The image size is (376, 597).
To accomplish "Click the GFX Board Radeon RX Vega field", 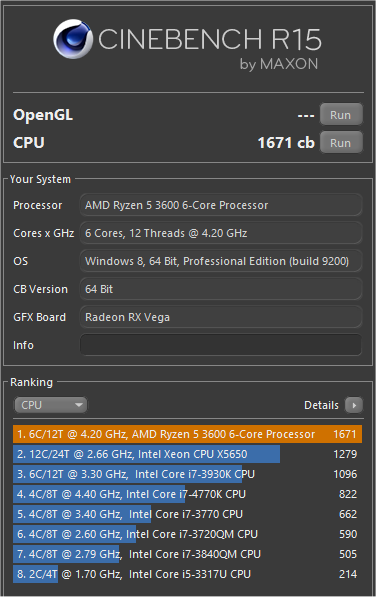I will [x=221, y=317].
